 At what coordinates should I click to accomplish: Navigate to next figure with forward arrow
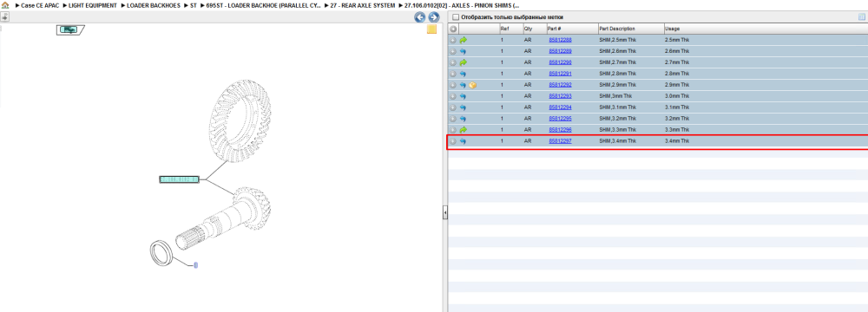point(433,17)
